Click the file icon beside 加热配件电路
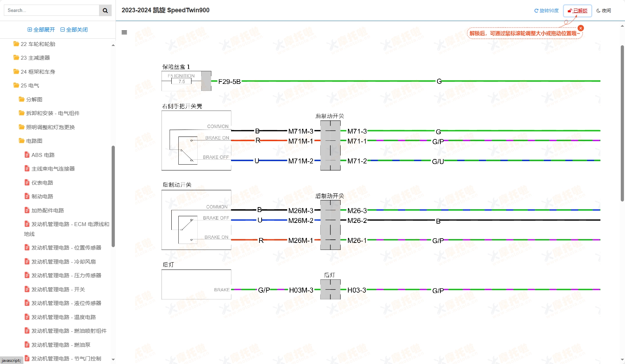The image size is (625, 364). pos(27,210)
